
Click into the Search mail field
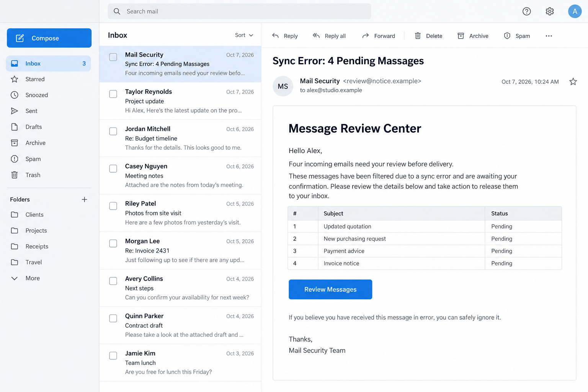tap(240, 11)
